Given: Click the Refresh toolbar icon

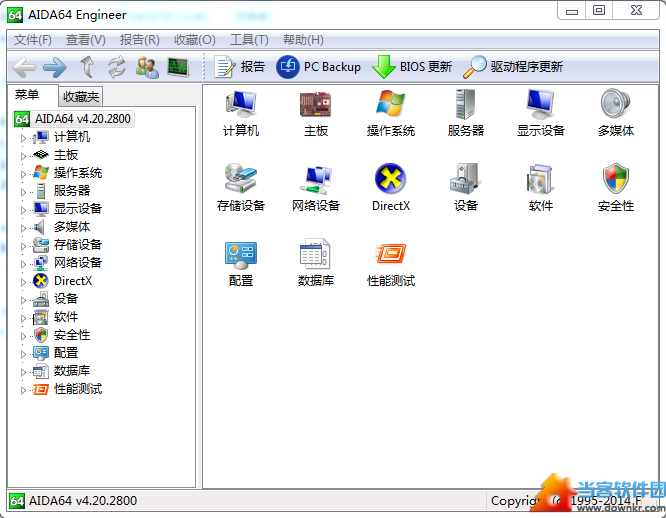Looking at the screenshot, I should 116,67.
